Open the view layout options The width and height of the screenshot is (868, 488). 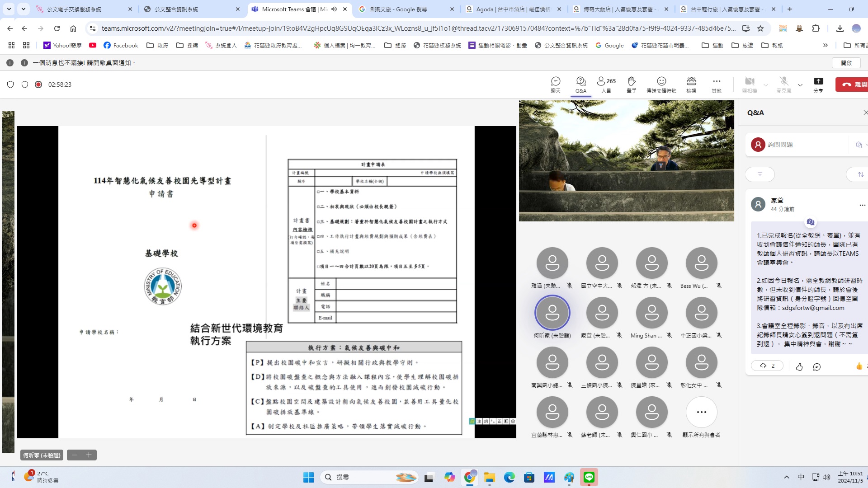[x=691, y=84]
